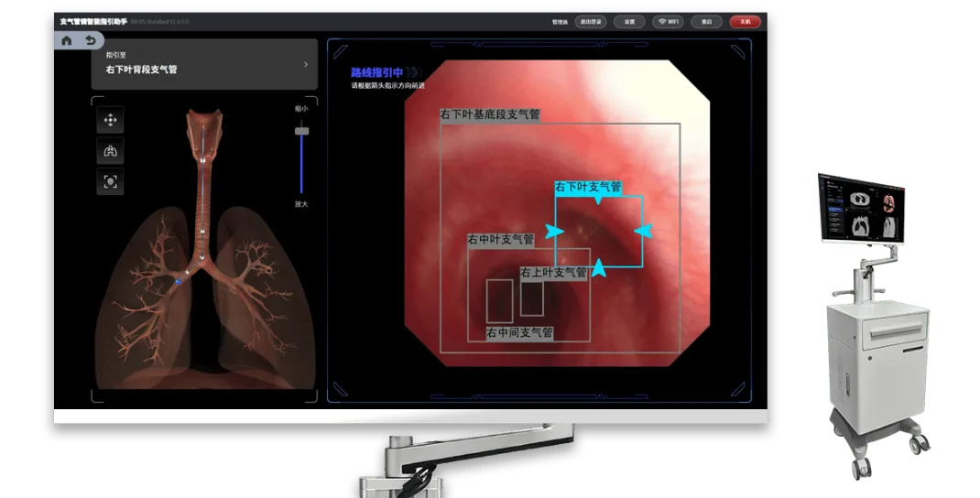Click the back arrow icon
This screenshot has width=980, height=498.
(x=91, y=40)
